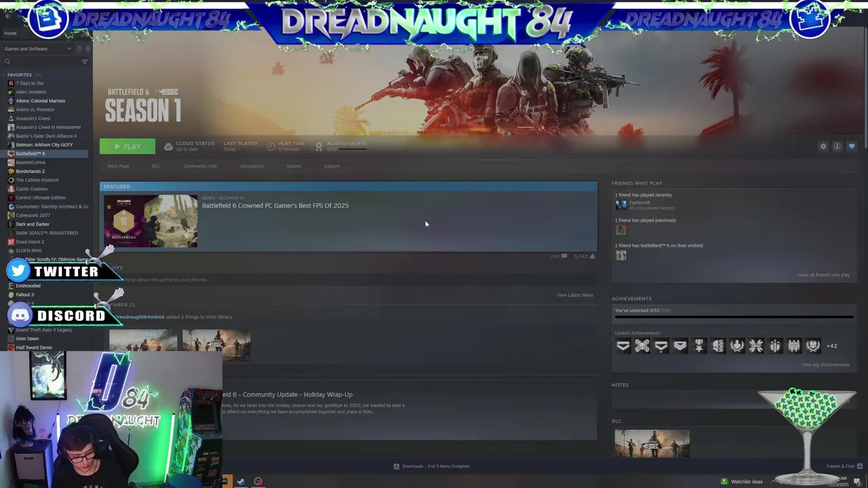Open the Guides tab
This screenshot has height=488, width=868.
(x=294, y=166)
